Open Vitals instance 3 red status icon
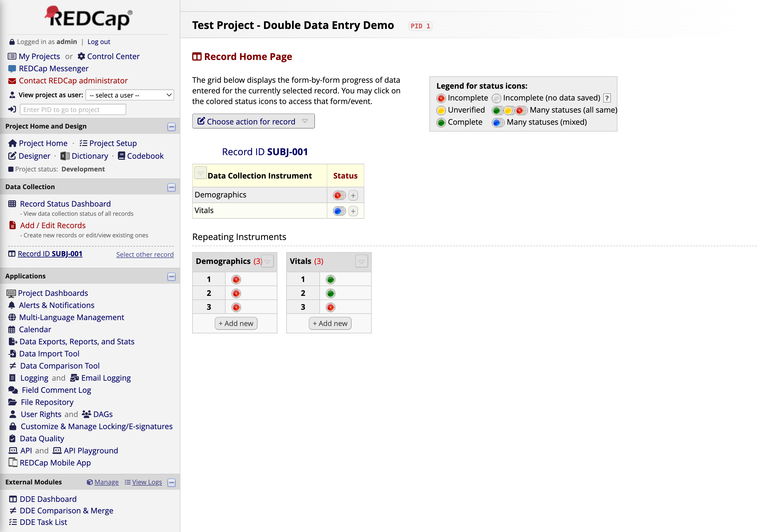The width and height of the screenshot is (757, 532). point(330,307)
